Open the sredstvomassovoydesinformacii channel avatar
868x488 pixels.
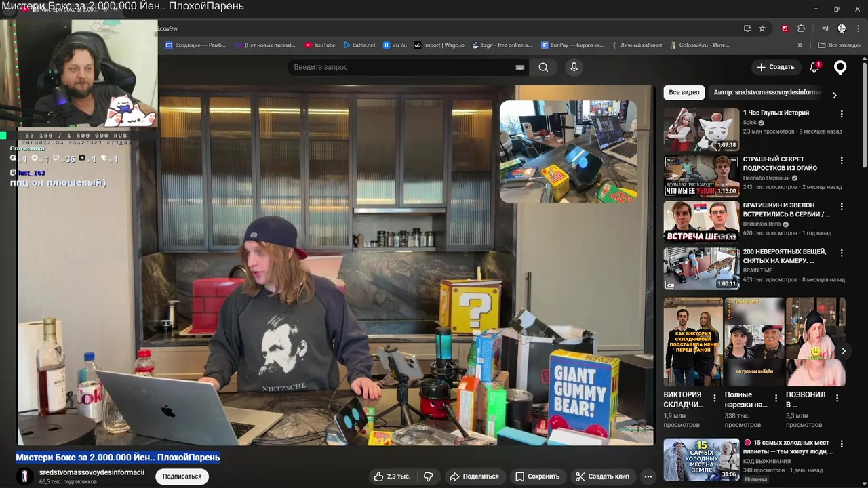tap(25, 476)
